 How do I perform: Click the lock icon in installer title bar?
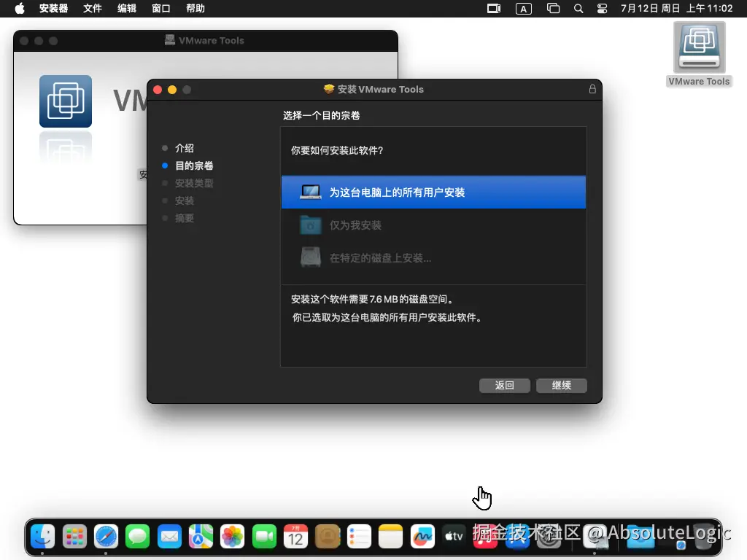pyautogui.click(x=592, y=89)
